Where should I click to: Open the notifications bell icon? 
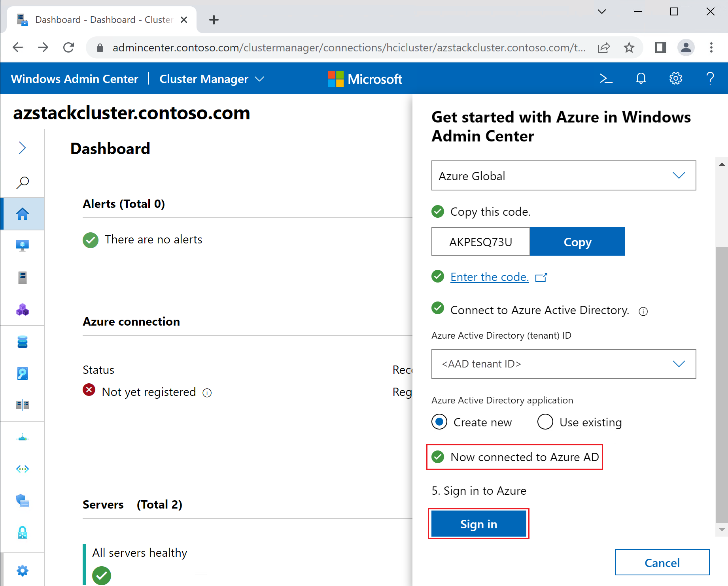coord(641,79)
